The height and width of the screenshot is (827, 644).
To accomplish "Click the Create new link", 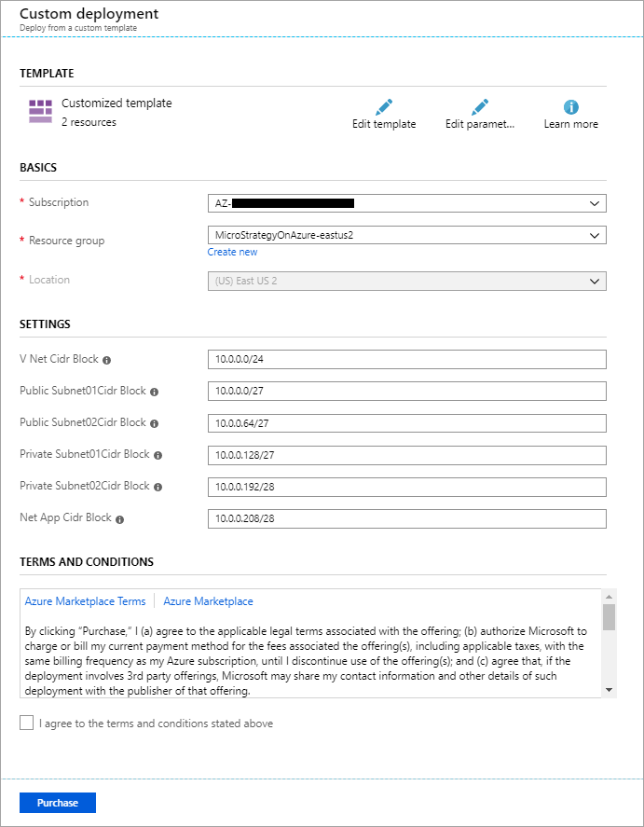I will pyautogui.click(x=232, y=252).
